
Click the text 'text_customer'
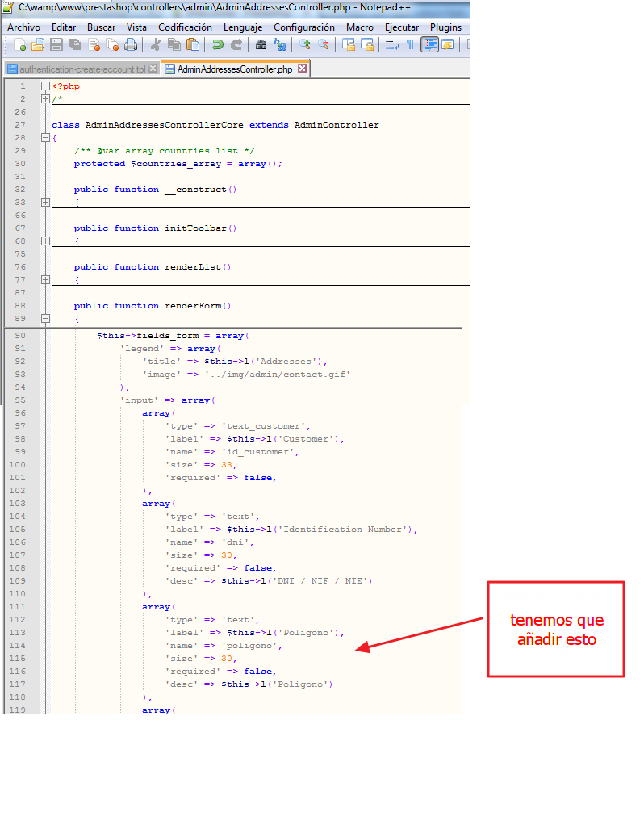pos(264,426)
